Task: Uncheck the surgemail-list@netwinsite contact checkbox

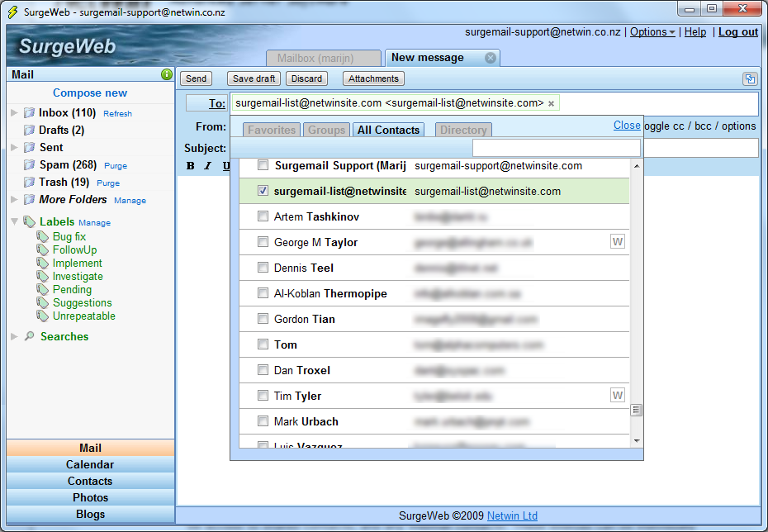Action: pos(263,192)
